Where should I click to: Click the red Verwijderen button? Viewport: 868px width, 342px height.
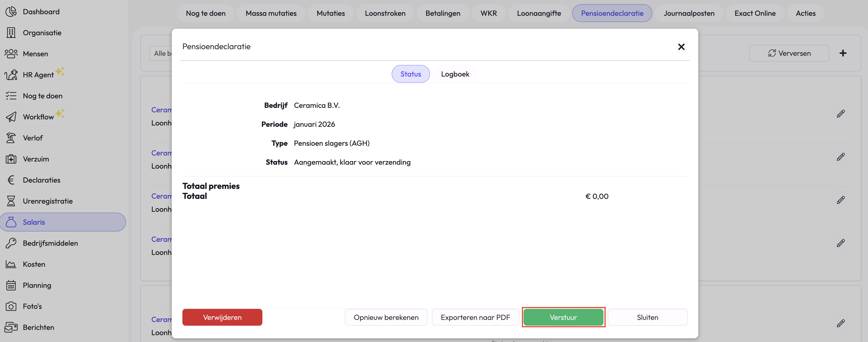click(222, 318)
